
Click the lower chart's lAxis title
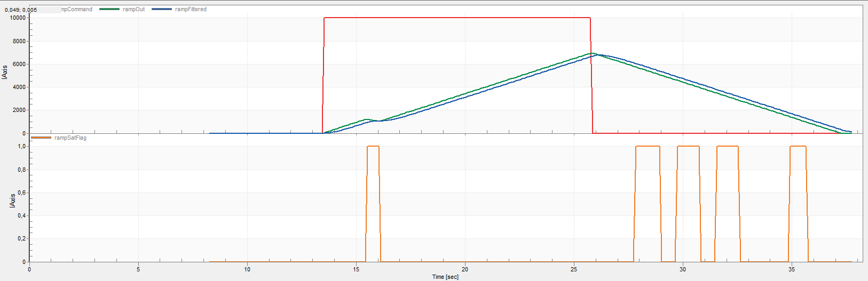pos(13,201)
